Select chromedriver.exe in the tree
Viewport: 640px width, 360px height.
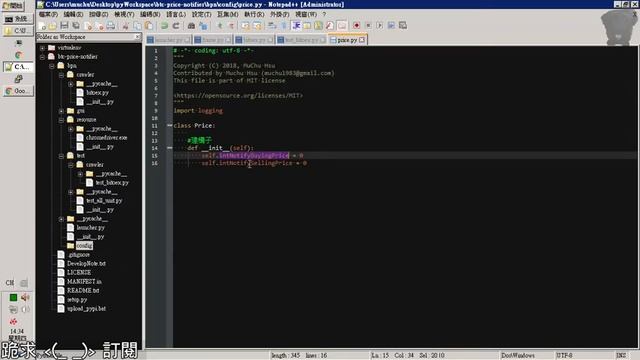click(x=107, y=138)
